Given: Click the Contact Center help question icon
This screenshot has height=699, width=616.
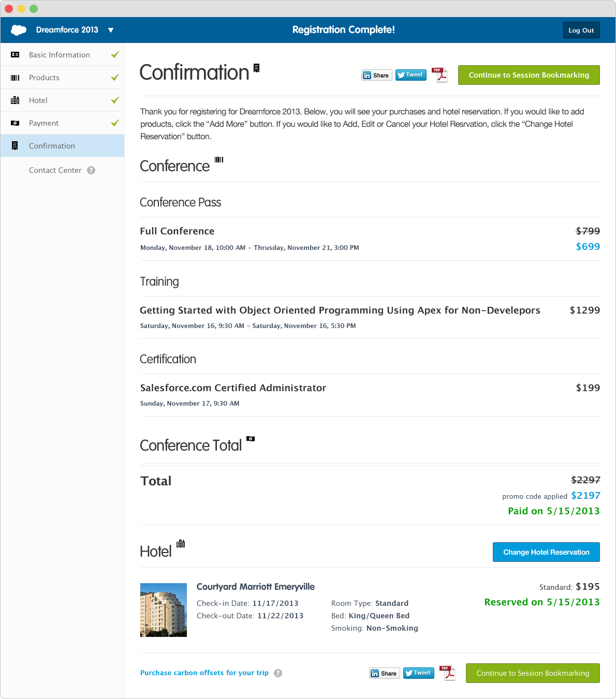Looking at the screenshot, I should click(91, 170).
